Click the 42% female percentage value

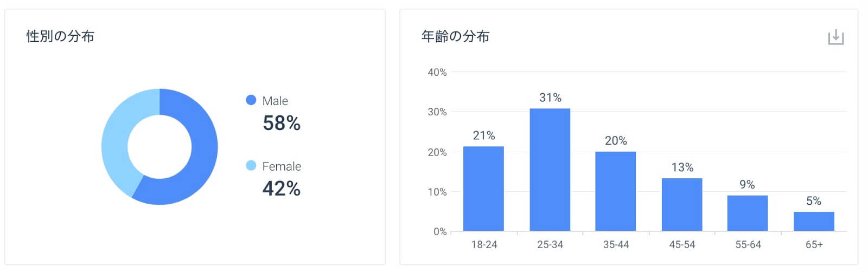282,188
